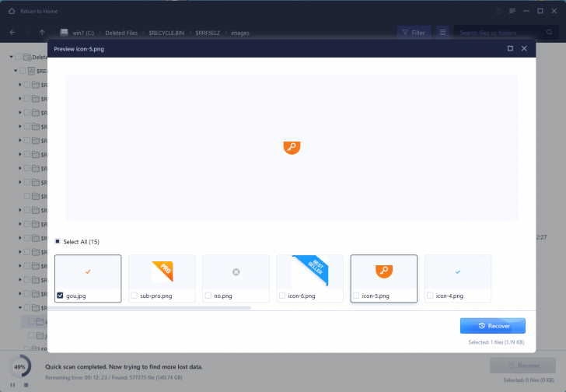Click Return to Home text
This screenshot has height=392, width=566.
pos(39,11)
